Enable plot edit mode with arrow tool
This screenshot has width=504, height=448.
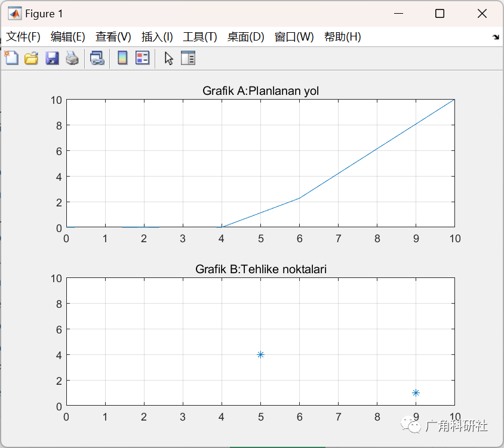[x=168, y=58]
